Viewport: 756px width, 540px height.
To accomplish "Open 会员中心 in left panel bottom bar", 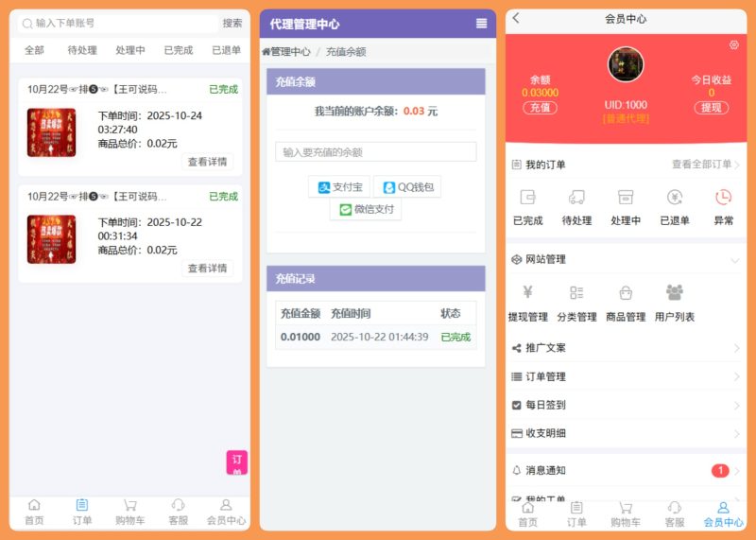I will pyautogui.click(x=226, y=513).
